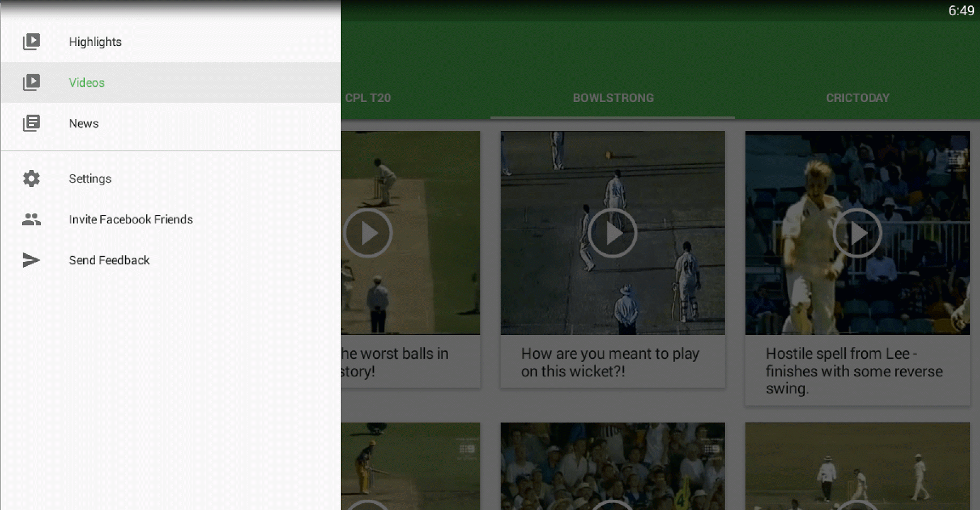Play the Hostile spell from Lee video

click(x=857, y=232)
